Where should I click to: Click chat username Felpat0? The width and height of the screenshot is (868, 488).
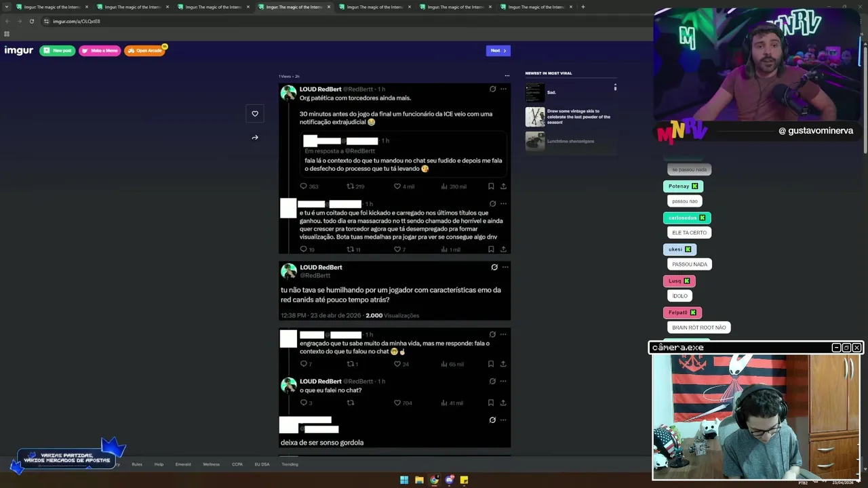(x=678, y=312)
